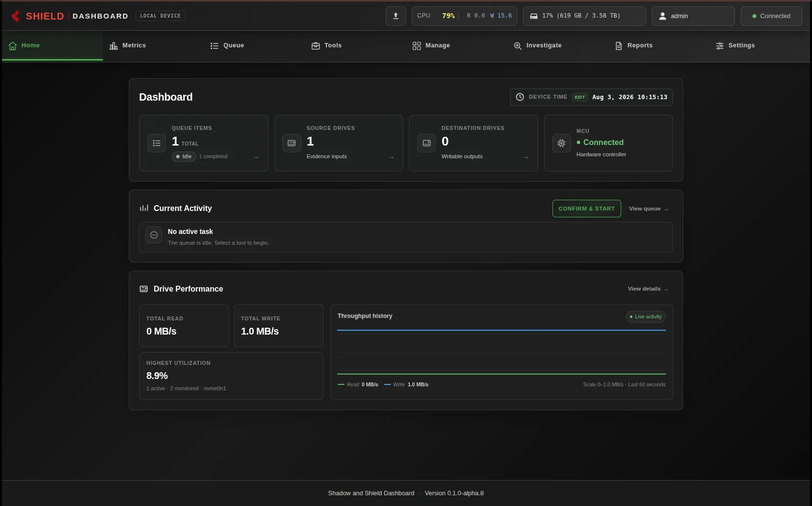Click the MCU chip icon
812x506 pixels.
tap(562, 143)
